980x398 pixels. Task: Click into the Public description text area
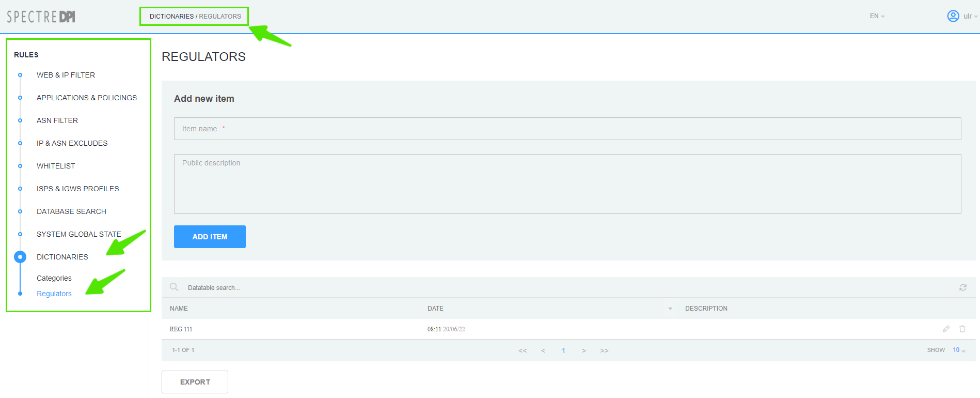[x=567, y=183]
